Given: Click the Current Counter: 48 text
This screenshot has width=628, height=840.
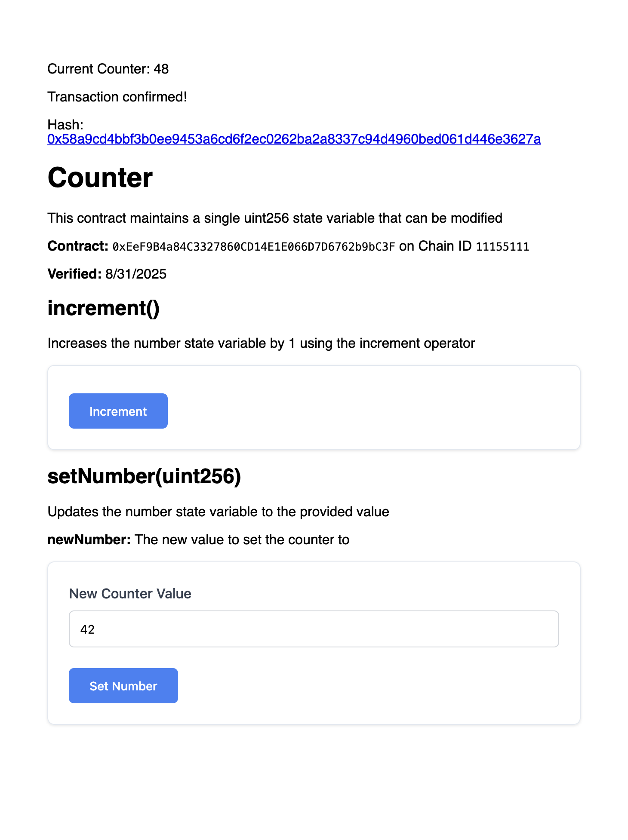Looking at the screenshot, I should [x=108, y=69].
